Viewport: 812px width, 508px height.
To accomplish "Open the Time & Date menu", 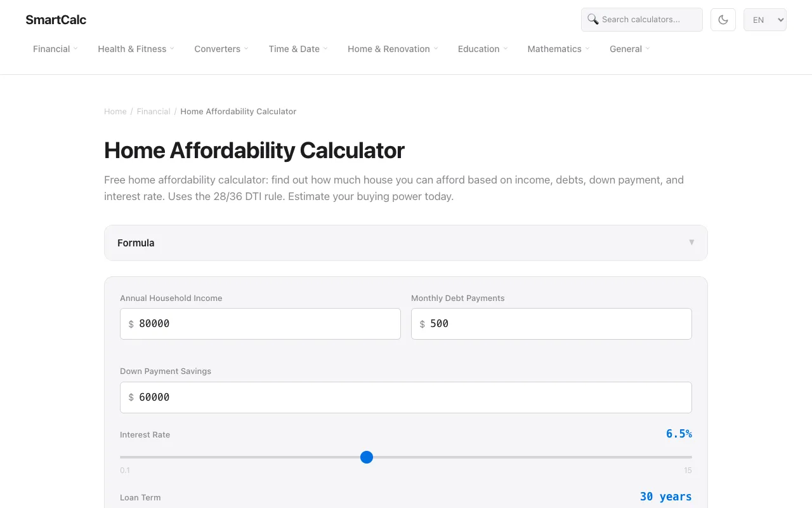I will pos(298,49).
